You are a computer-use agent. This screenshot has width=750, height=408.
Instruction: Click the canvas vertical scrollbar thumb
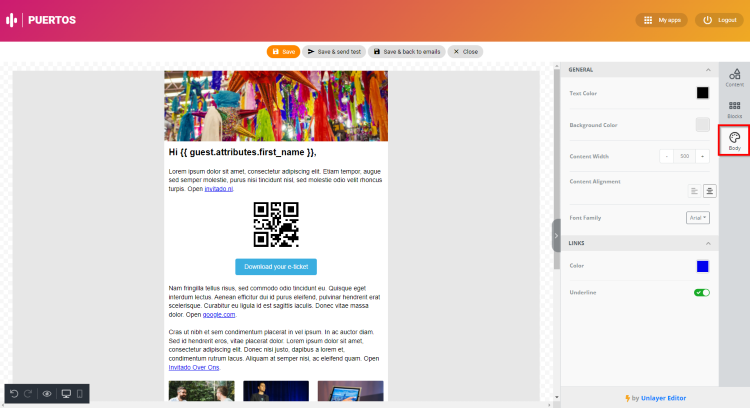(556, 168)
